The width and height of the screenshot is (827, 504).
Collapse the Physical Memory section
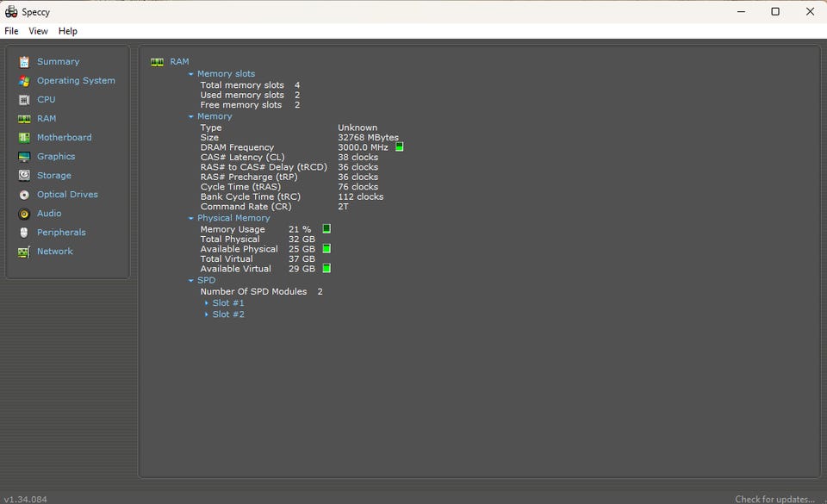point(191,218)
